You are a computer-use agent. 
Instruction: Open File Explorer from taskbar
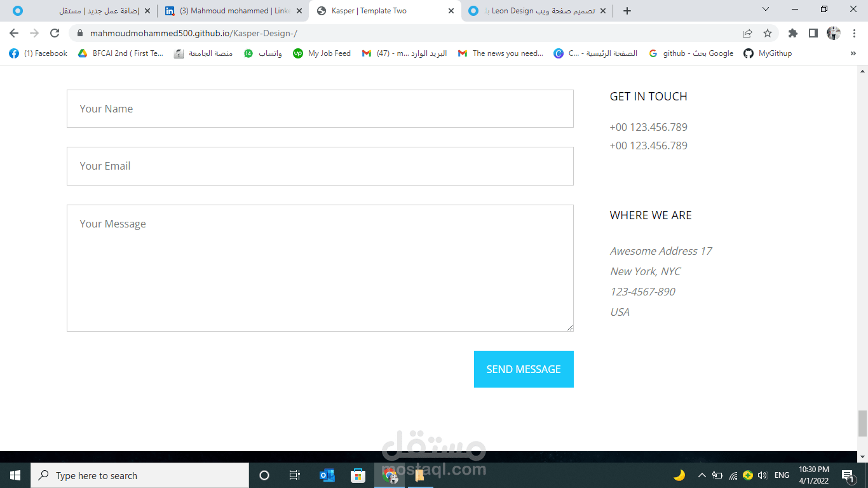419,475
